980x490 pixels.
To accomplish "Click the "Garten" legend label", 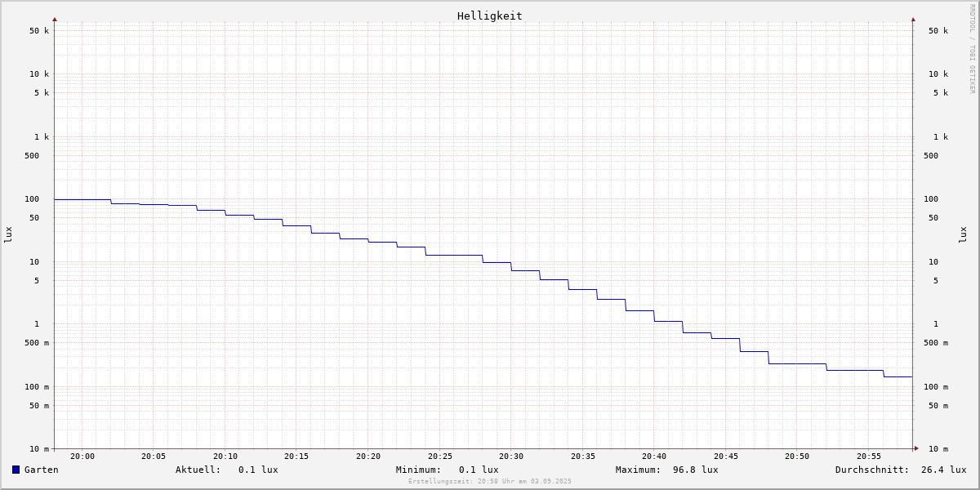I will tap(42, 470).
